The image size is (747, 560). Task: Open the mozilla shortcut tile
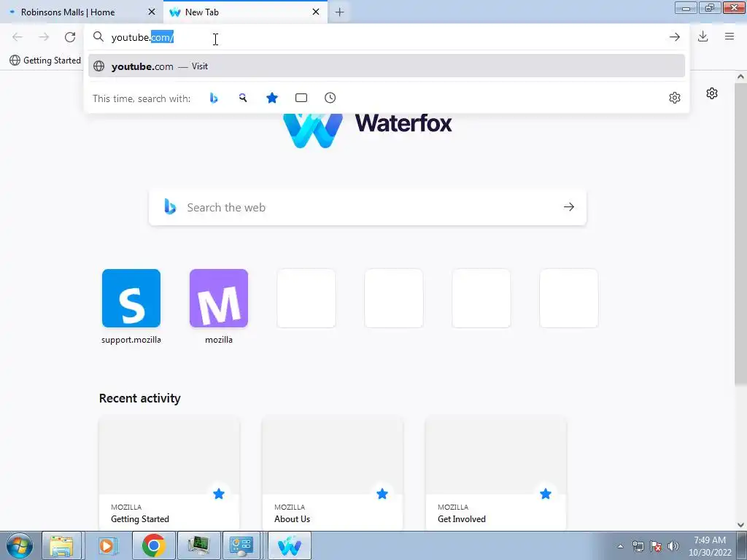[219, 298]
